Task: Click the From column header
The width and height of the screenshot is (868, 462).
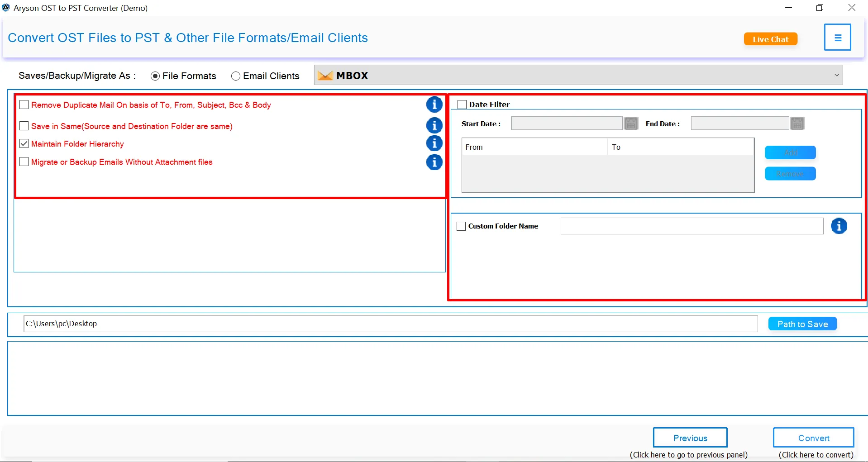Action: (534, 147)
